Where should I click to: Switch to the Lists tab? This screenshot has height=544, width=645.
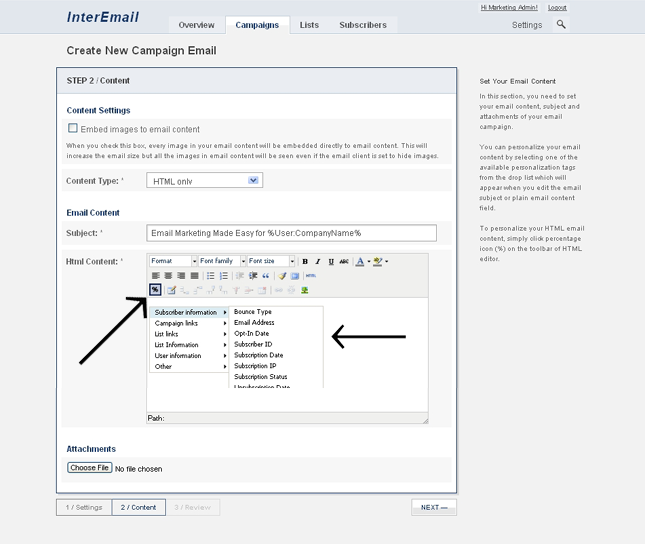pos(310,25)
